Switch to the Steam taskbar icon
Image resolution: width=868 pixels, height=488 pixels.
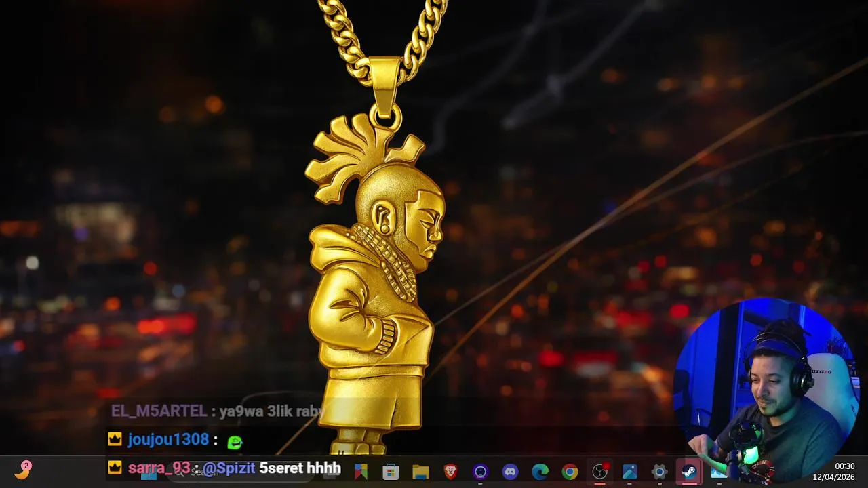click(689, 472)
